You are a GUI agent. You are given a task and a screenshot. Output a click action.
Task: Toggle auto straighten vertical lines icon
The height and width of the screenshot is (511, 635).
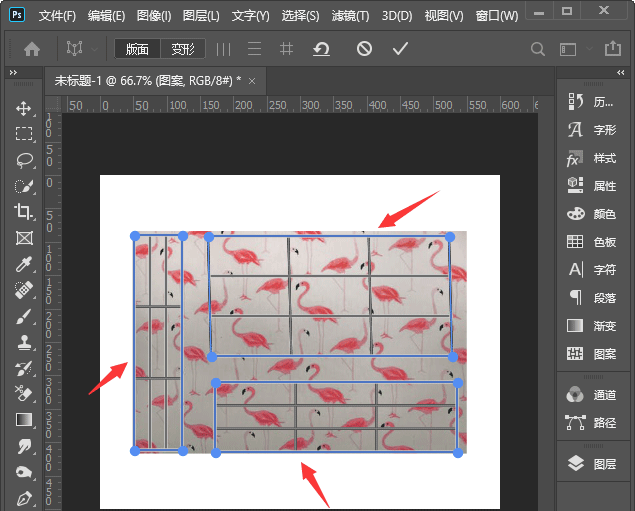(223, 49)
